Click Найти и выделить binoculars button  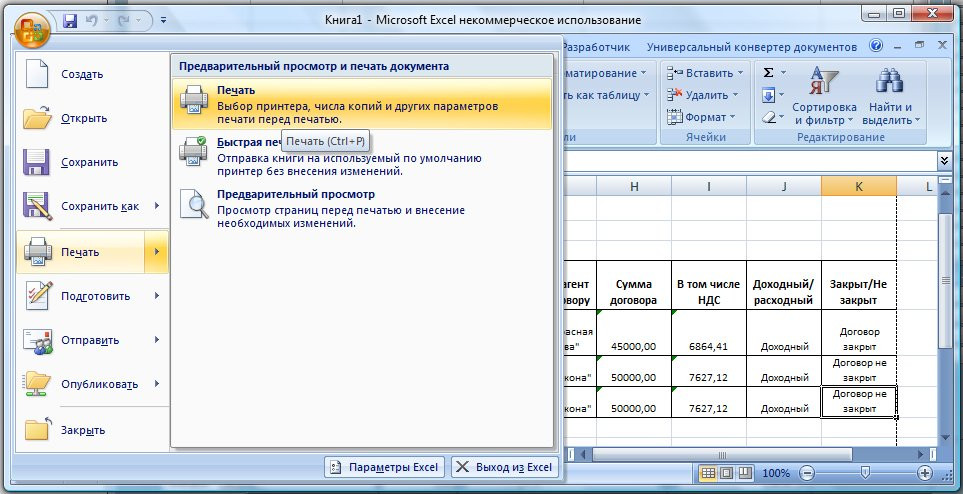tap(891, 96)
